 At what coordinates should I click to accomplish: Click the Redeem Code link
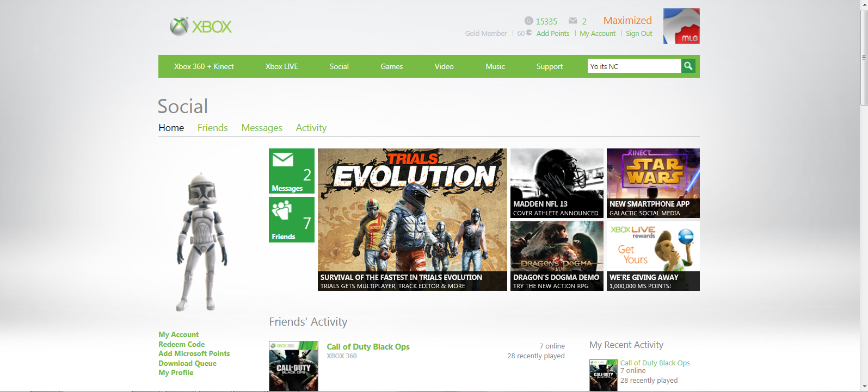click(x=182, y=344)
